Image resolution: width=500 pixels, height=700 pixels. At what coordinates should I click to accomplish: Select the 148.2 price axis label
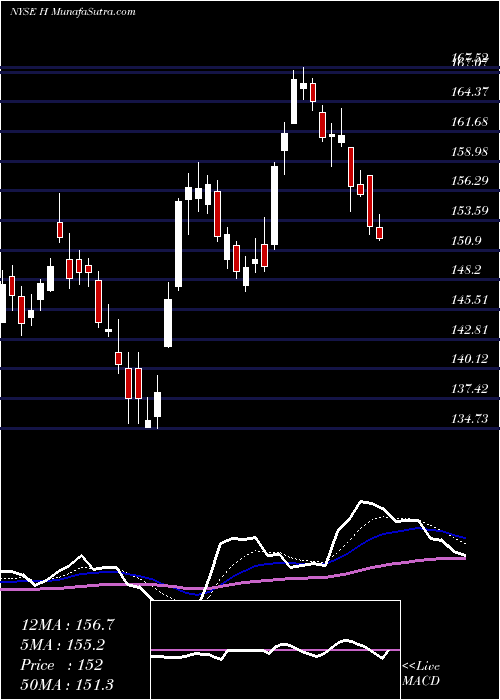[x=467, y=270]
